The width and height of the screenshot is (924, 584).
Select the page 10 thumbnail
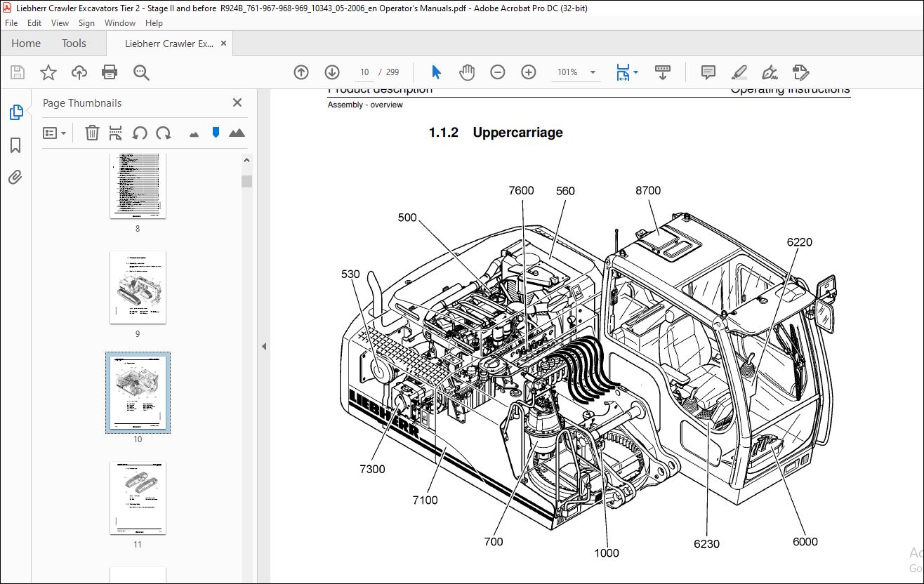pyautogui.click(x=138, y=393)
